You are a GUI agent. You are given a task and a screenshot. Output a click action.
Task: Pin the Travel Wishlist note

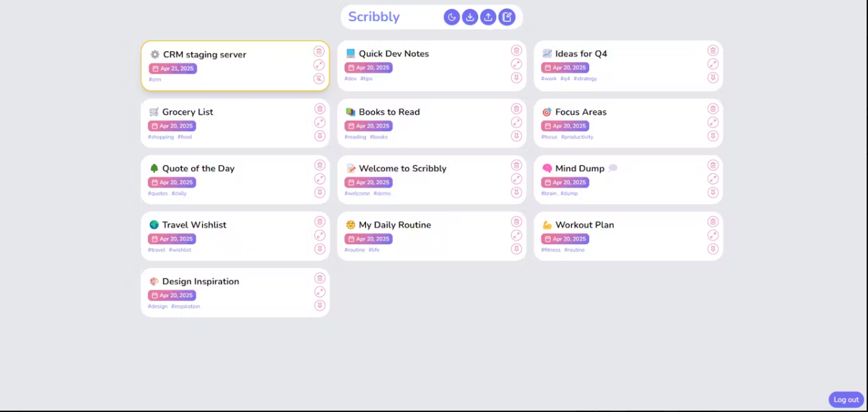pyautogui.click(x=320, y=250)
